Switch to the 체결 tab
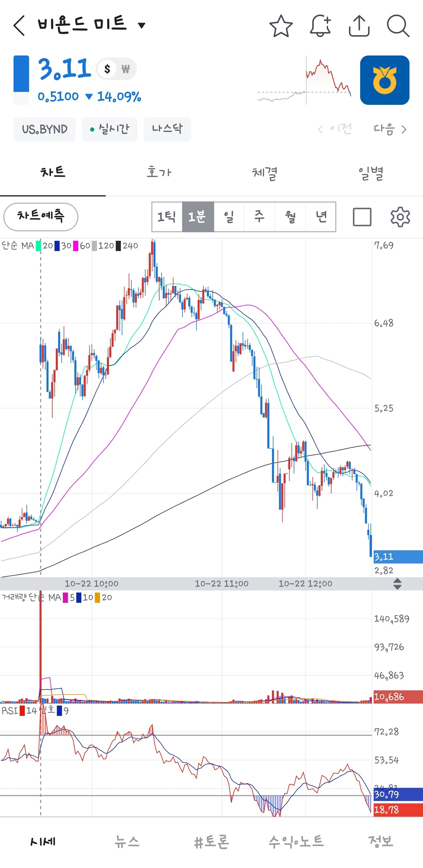The height and width of the screenshot is (868, 423). coord(265,173)
